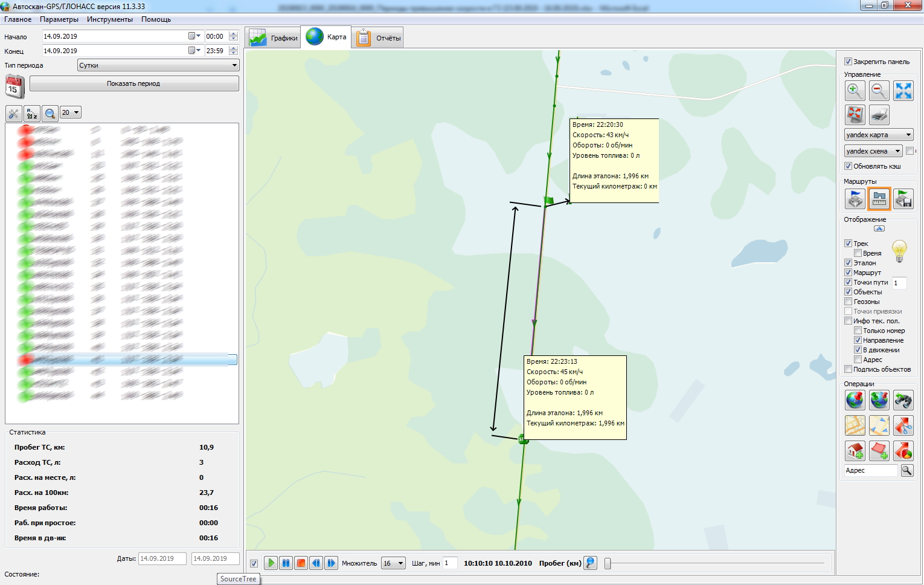This screenshot has width=924, height=585.
Task: Click the add geozone polygon icon
Action: 879,451
